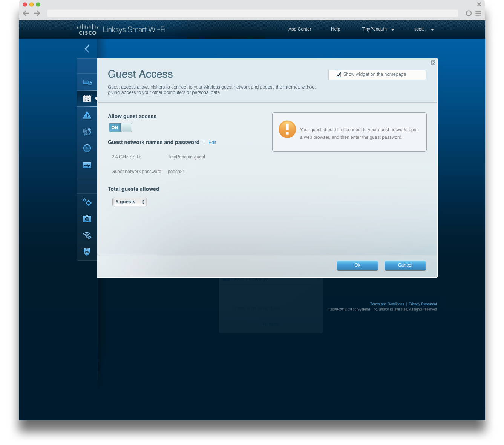The image size is (504, 445).
Task: Click the Cancel button
Action: tap(405, 265)
